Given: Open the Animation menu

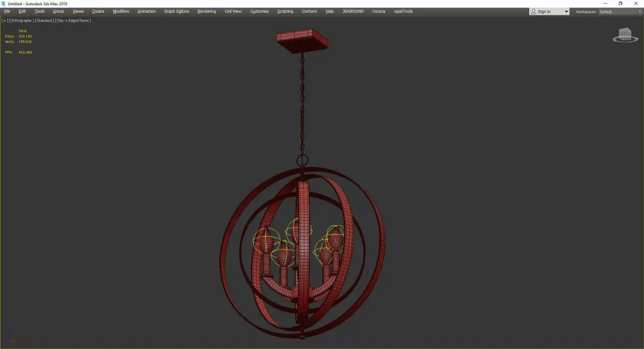Looking at the screenshot, I should click(147, 11).
